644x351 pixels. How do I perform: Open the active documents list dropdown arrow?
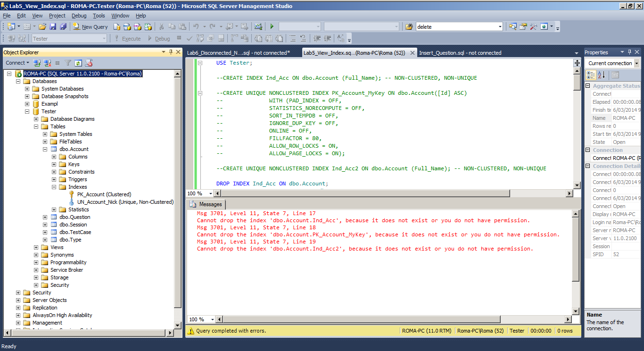(x=576, y=53)
